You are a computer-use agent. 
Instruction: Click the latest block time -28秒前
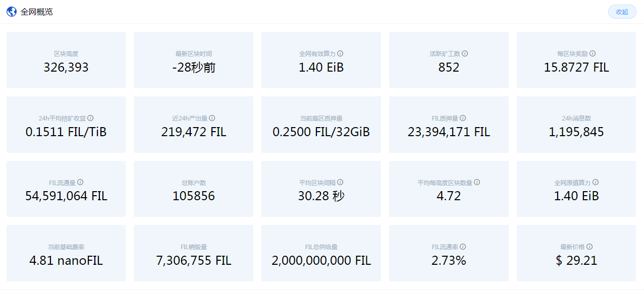(194, 67)
